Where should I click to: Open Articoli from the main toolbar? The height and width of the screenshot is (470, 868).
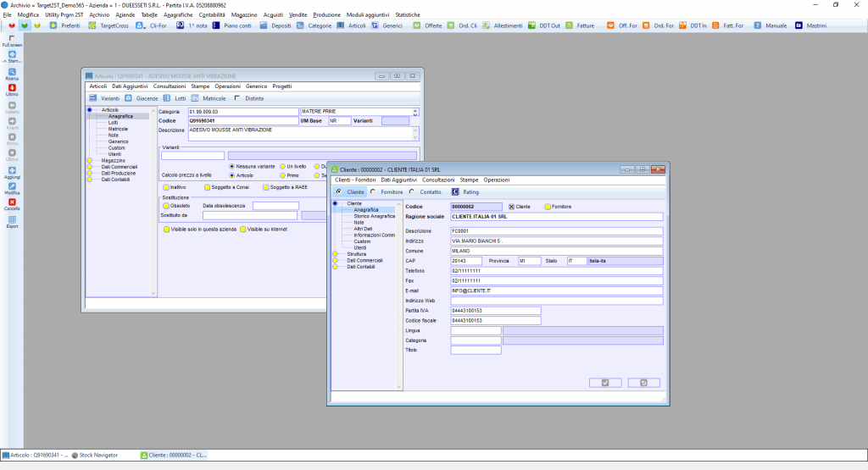[351, 25]
